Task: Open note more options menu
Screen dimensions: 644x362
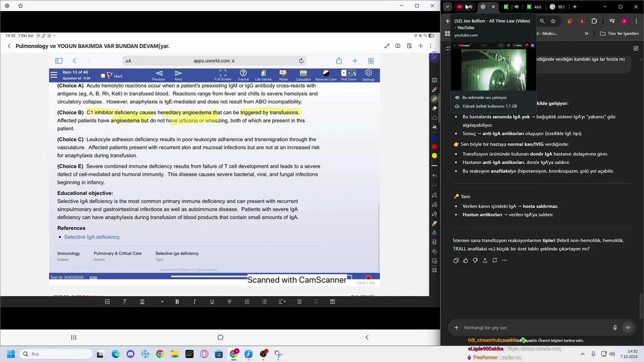Action: coord(431,46)
